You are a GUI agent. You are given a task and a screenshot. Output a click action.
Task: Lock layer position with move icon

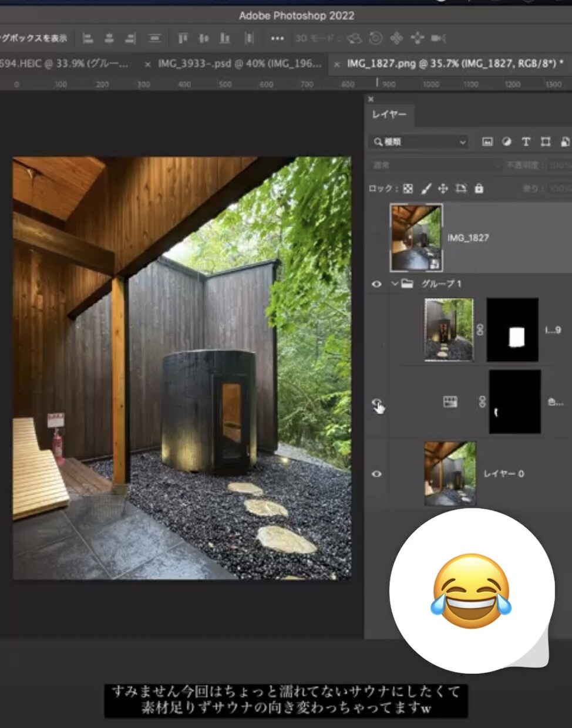[443, 188]
